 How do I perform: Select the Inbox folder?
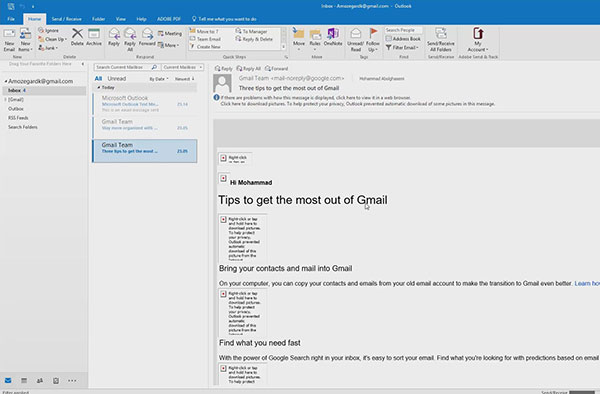point(44,90)
